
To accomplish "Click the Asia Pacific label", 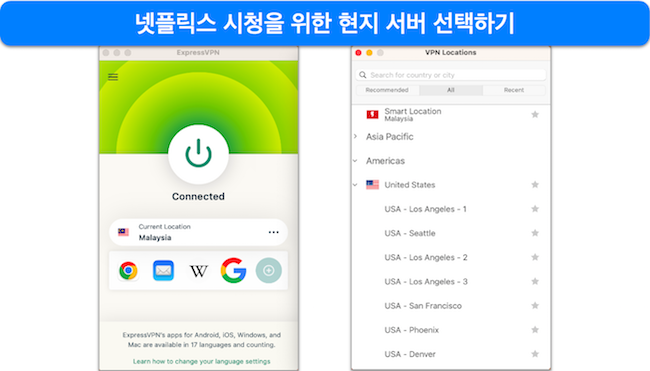I will pyautogui.click(x=389, y=137).
